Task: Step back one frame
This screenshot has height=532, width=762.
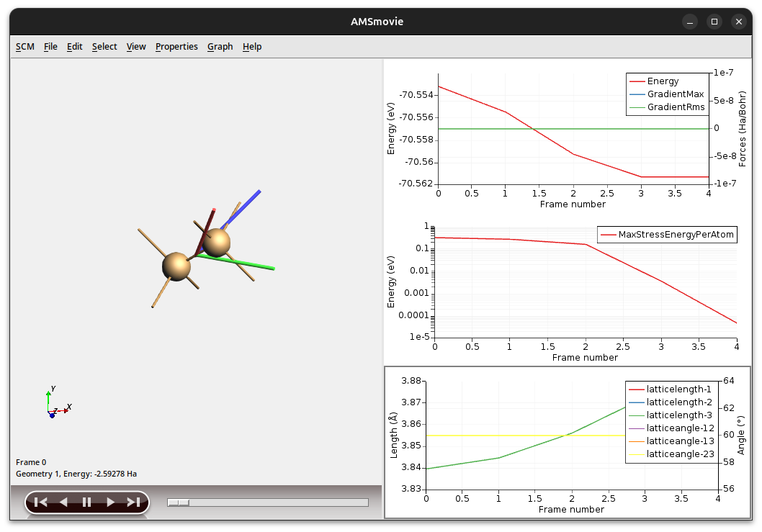Action: (63, 502)
